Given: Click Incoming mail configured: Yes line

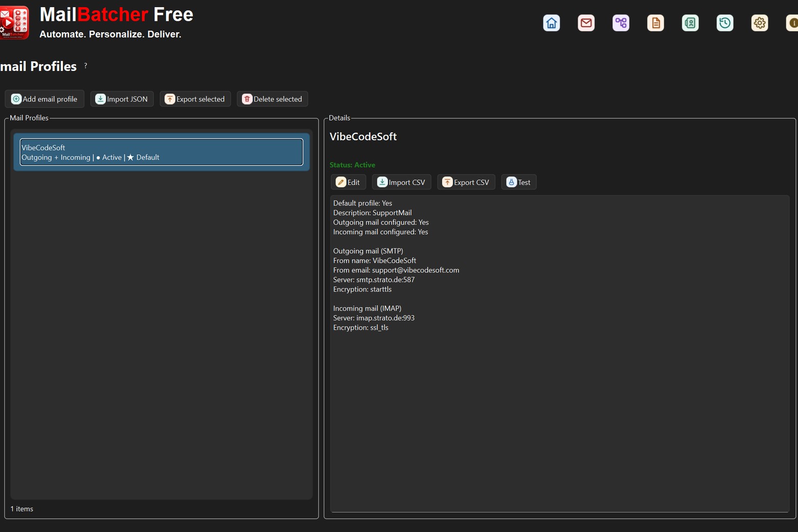Looking at the screenshot, I should click(x=380, y=232).
